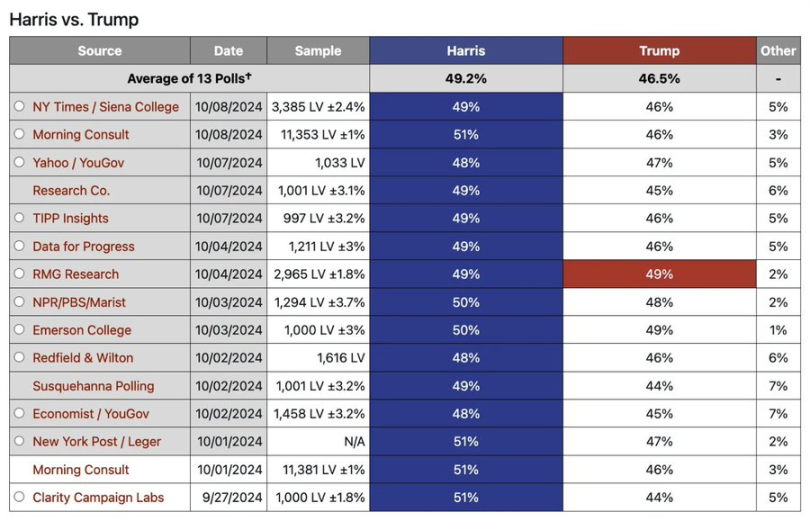This screenshot has width=810, height=521.
Task: Select the radio button beside NY Times / Siena College
Action: (x=19, y=107)
